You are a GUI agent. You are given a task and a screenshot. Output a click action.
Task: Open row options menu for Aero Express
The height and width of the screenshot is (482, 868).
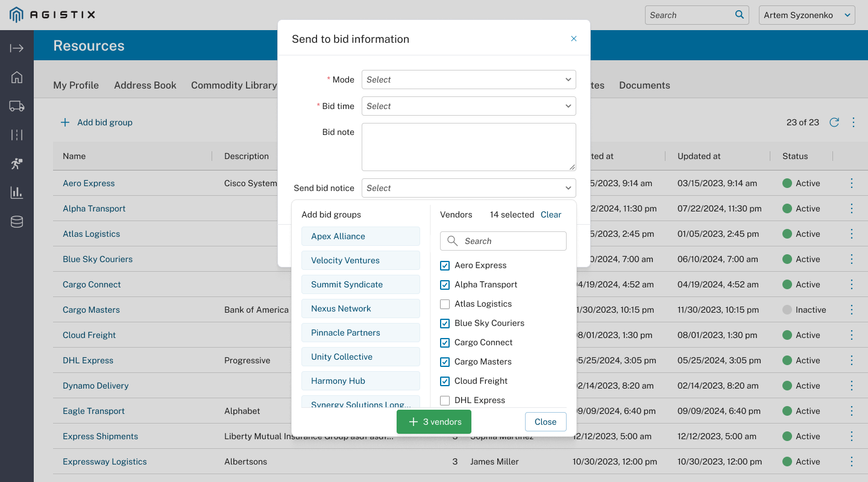pyautogui.click(x=852, y=183)
